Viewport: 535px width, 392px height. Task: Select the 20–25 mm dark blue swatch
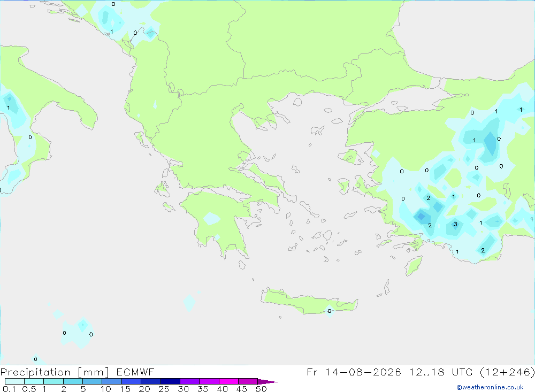[x=150, y=381]
